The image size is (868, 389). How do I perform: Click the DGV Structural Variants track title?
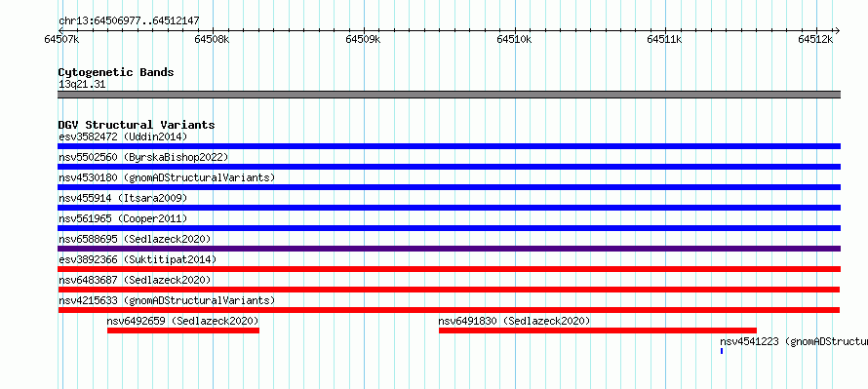[x=137, y=125]
